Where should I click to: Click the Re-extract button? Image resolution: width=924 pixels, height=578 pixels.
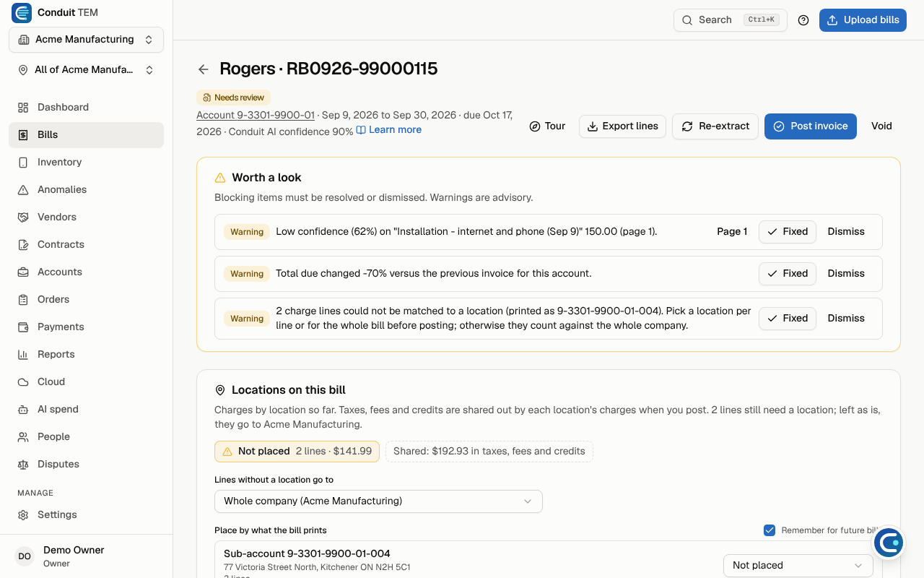(x=715, y=126)
